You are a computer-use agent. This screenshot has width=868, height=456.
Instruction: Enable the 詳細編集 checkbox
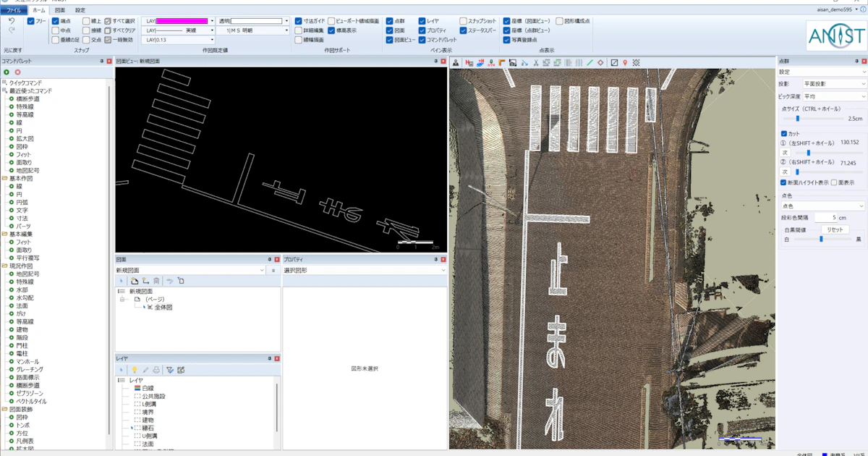pos(299,31)
